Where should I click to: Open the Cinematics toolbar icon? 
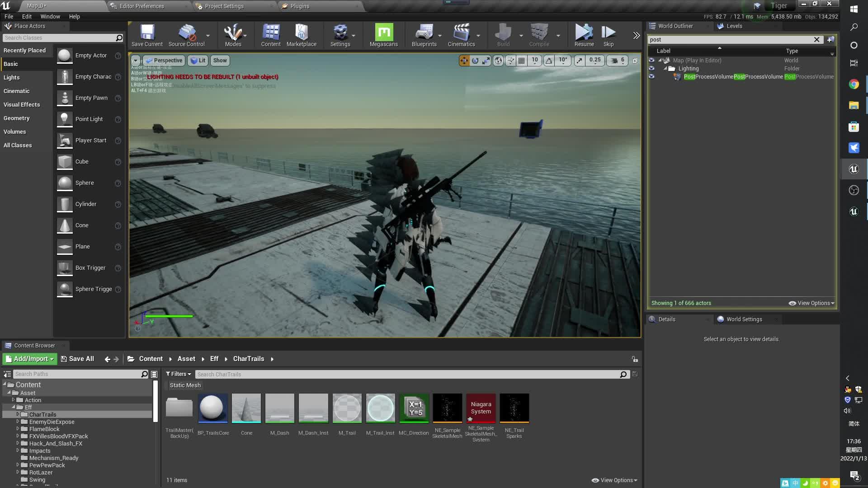point(461,35)
